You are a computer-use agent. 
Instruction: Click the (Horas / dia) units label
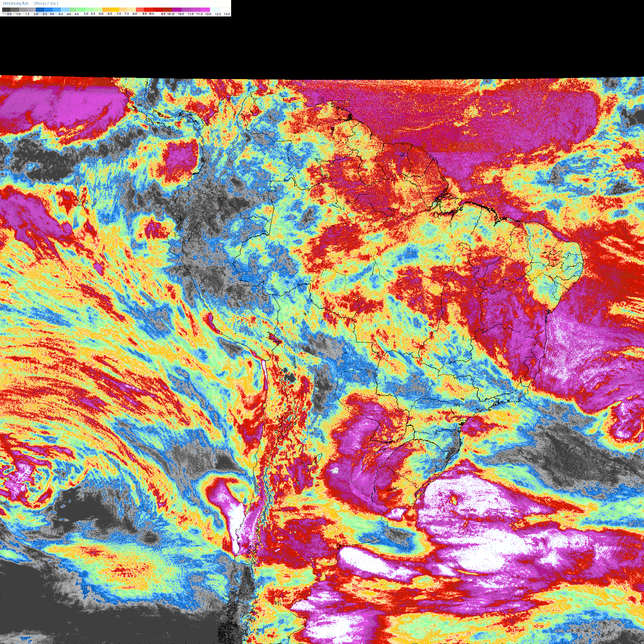pos(46,3)
